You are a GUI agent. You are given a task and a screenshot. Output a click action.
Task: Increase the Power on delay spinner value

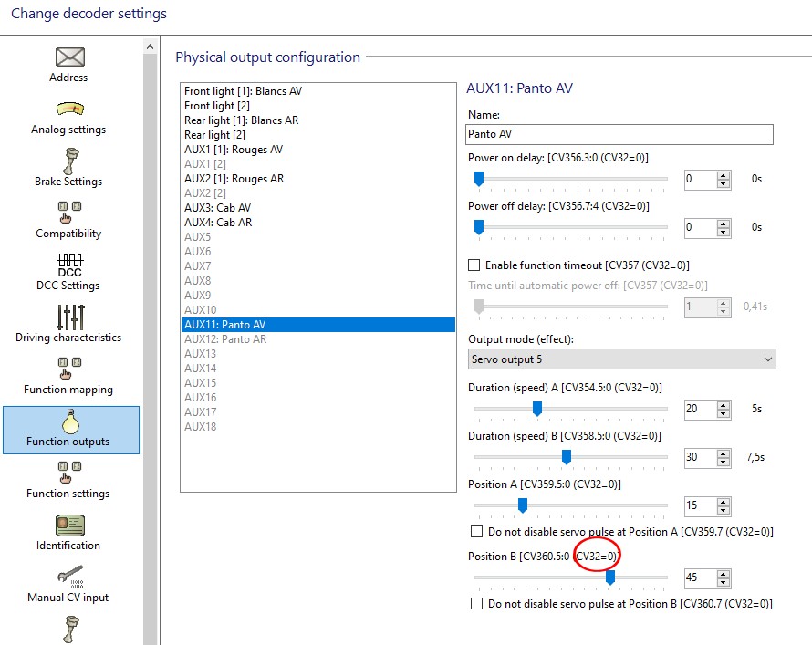coord(723,174)
